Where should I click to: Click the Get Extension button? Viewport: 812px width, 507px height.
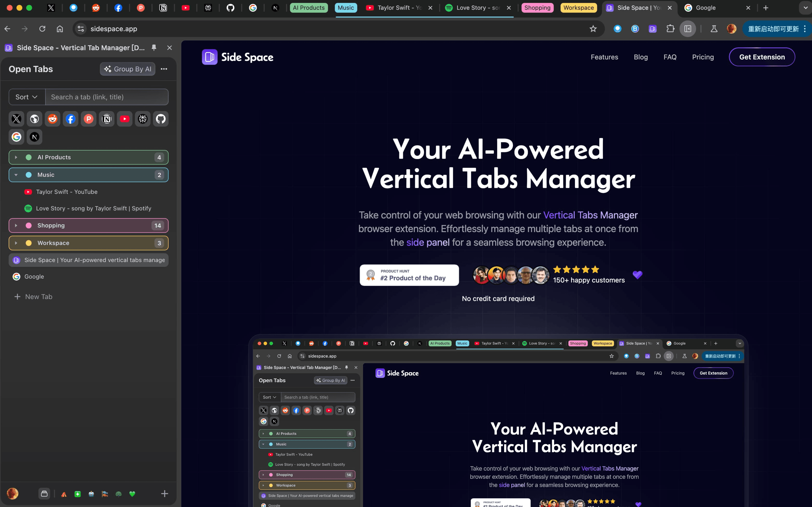click(x=762, y=57)
